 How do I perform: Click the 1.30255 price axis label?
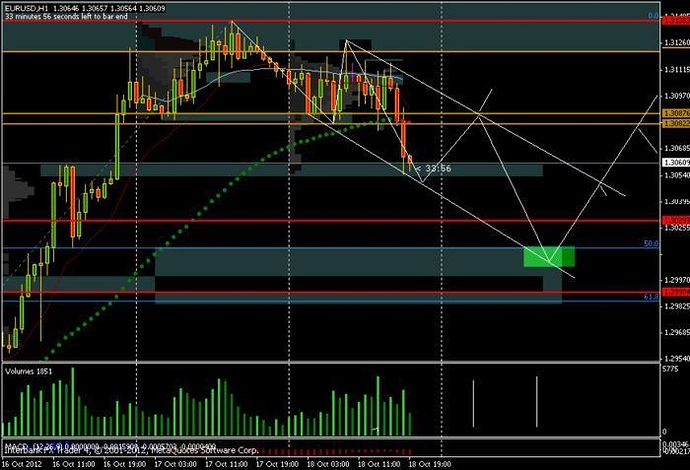[677, 228]
